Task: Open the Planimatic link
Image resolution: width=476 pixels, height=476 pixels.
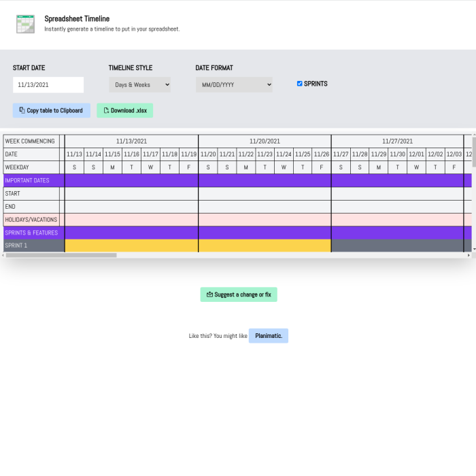Action: (269, 336)
